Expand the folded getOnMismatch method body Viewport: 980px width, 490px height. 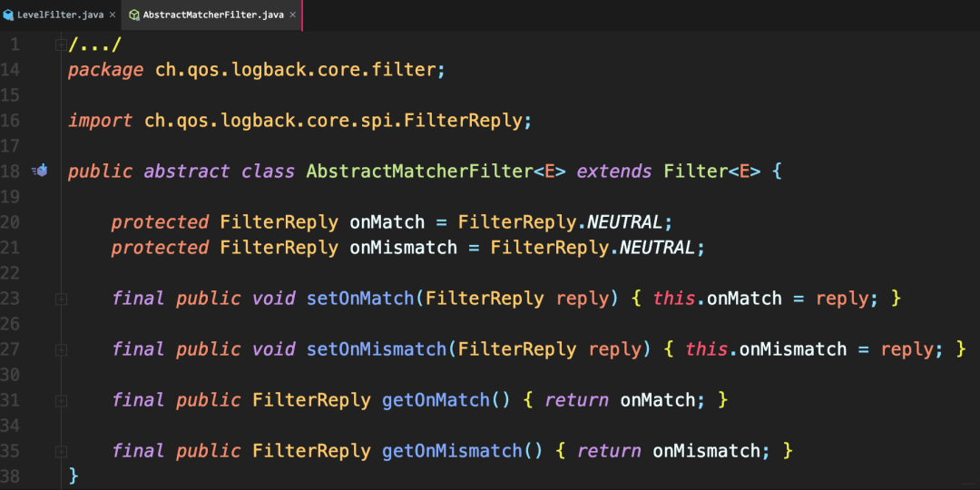(x=61, y=451)
